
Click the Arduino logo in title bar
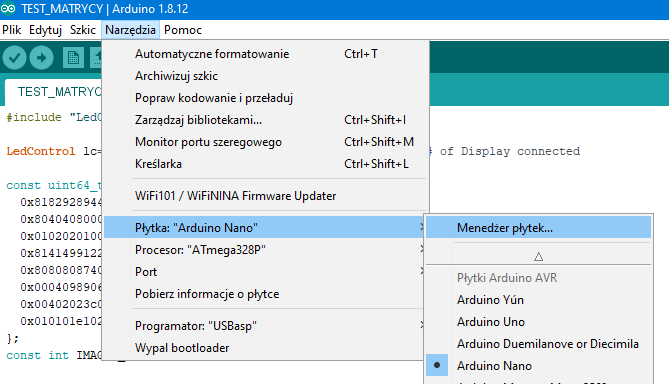click(8, 9)
